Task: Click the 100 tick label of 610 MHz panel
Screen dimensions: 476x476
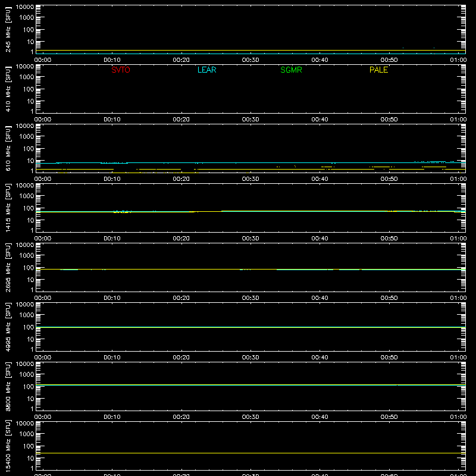Action: (29, 149)
